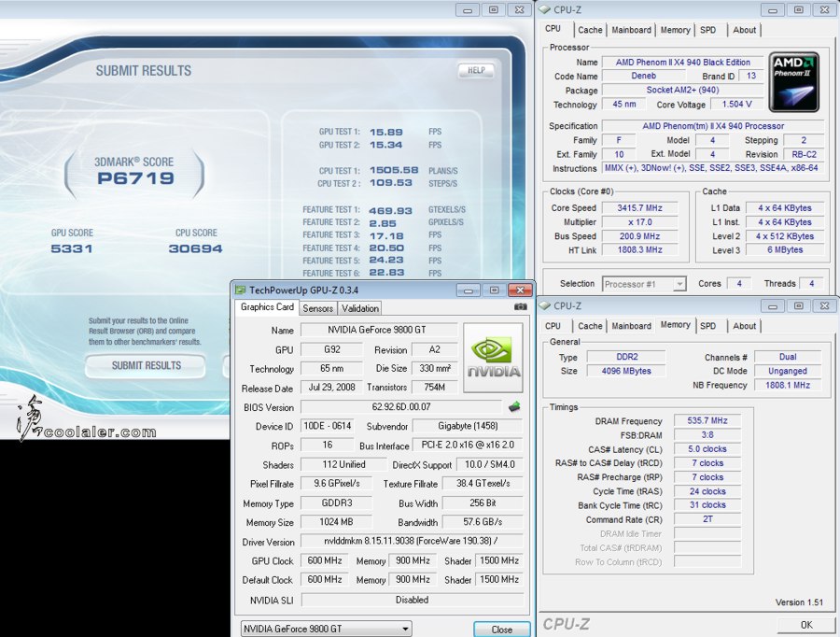
Task: Click the Code Name value Deneb
Action: coord(643,76)
